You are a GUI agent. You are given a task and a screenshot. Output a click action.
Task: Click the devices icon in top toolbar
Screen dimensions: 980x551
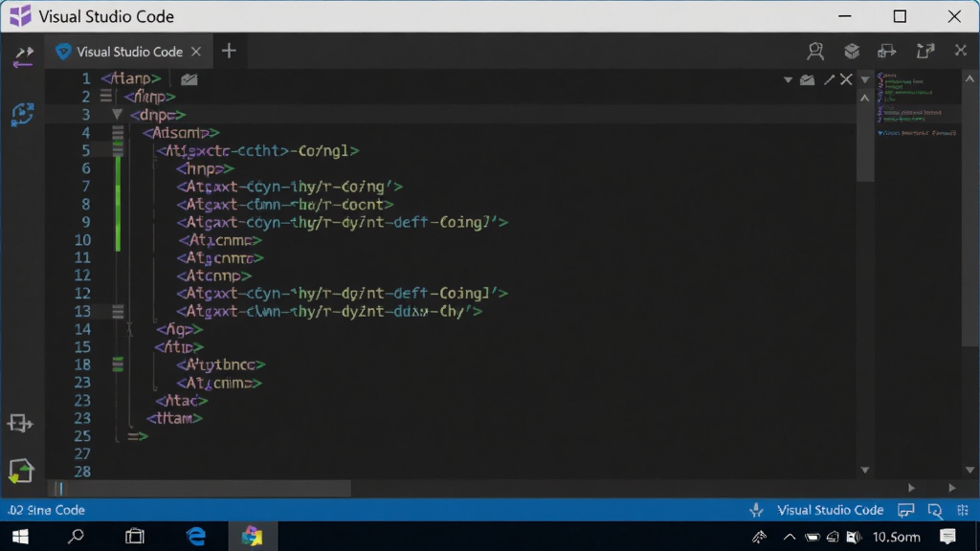point(887,52)
